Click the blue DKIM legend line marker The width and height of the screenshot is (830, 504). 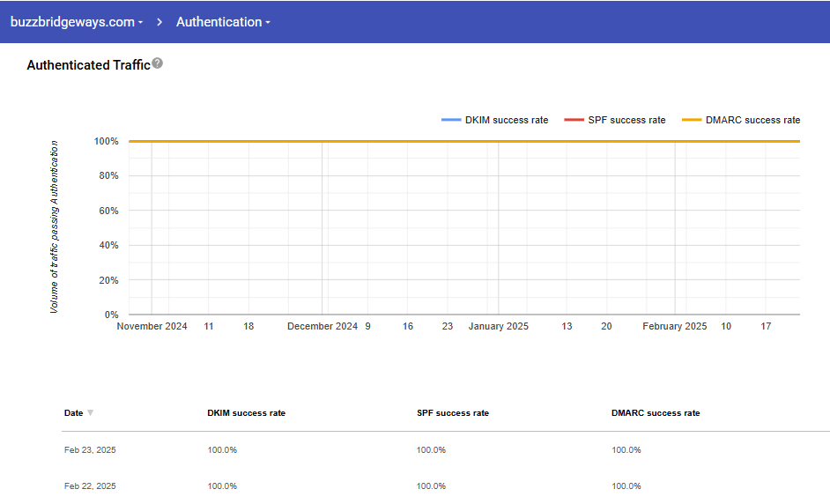[x=451, y=120]
